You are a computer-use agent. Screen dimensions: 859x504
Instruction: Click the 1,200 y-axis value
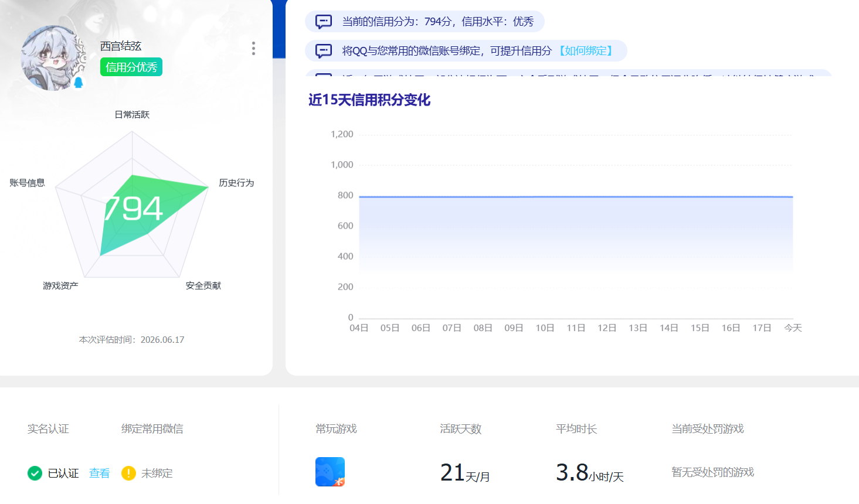point(342,134)
